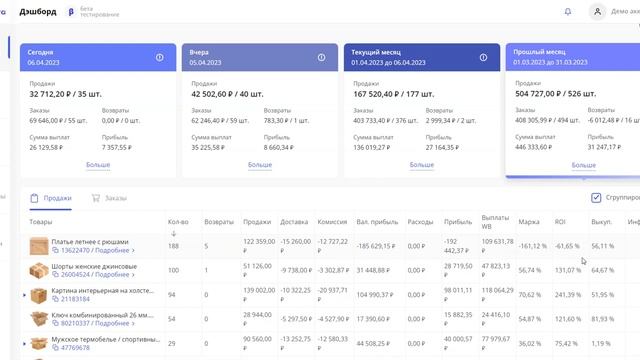Sort by the Продажи column header
The height and width of the screenshot is (360, 640).
click(x=257, y=222)
